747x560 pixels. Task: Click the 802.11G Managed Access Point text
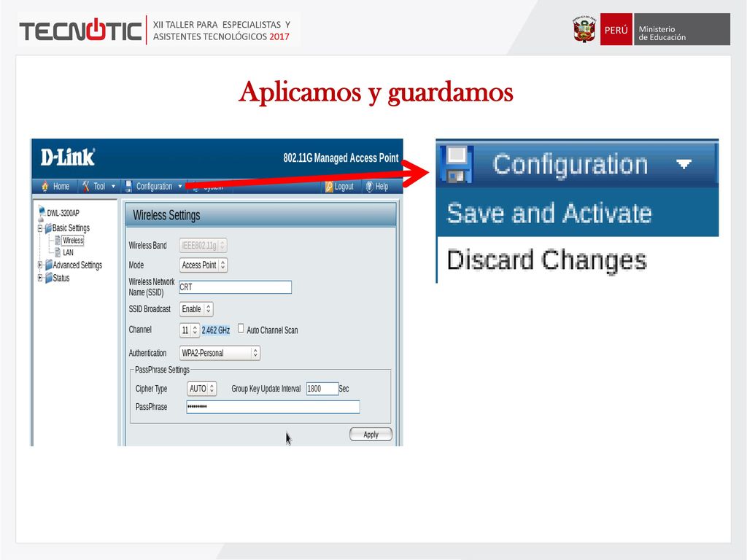tap(341, 157)
